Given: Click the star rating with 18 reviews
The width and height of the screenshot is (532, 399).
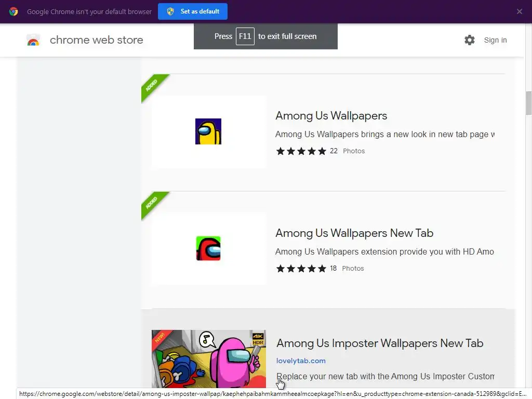Looking at the screenshot, I should click(301, 269).
